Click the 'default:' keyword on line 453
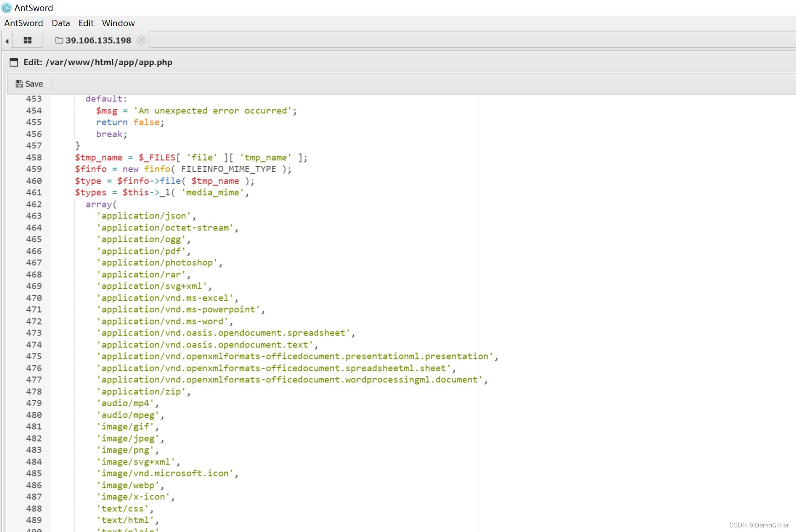This screenshot has width=796, height=532. tap(106, 99)
